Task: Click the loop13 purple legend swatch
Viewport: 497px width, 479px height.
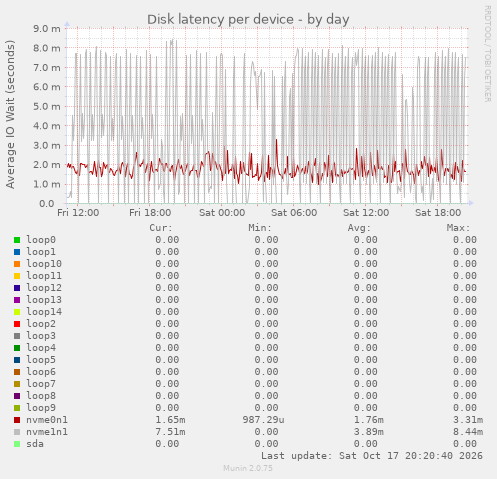Action: tap(17, 300)
